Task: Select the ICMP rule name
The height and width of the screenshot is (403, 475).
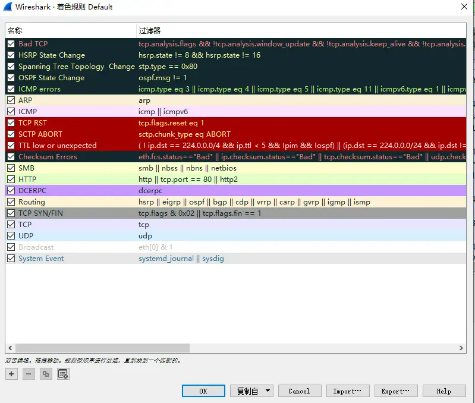Action: (x=28, y=111)
